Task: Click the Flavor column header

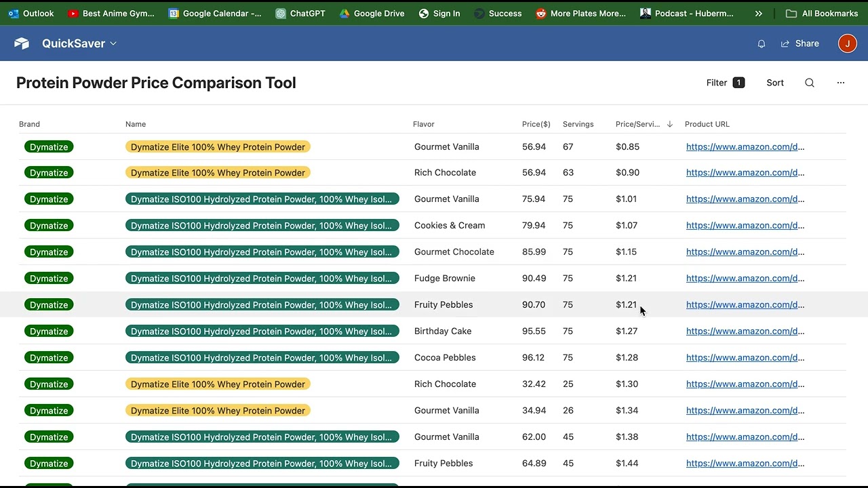Action: (424, 124)
